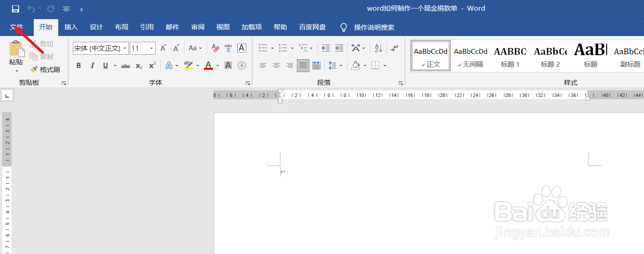The height and width of the screenshot is (254, 644).
Task: Open the 文件 (File) menu
Action: click(x=16, y=27)
